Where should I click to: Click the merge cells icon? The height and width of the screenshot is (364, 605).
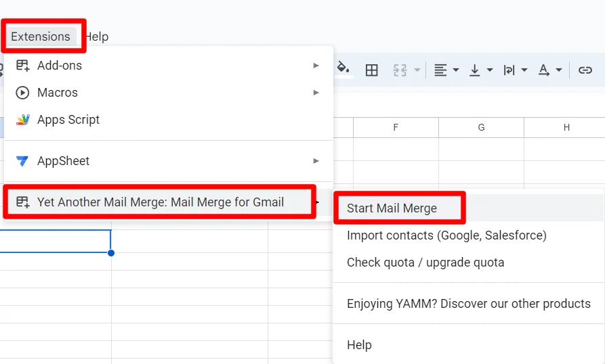(400, 70)
